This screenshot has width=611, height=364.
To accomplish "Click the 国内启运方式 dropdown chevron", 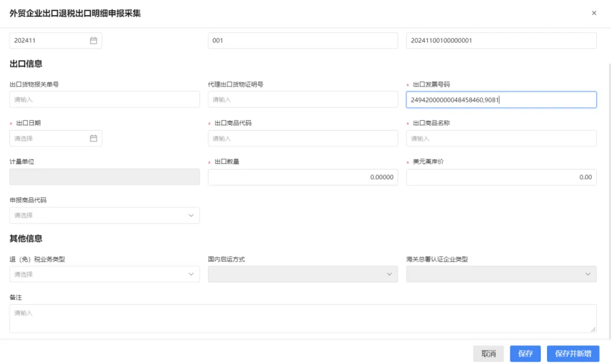I will pos(389,274).
